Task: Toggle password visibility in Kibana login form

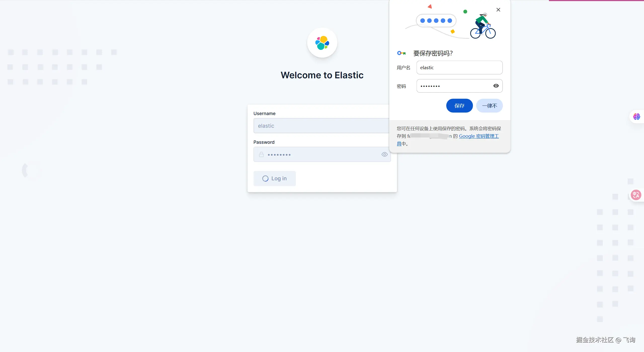Action: [384, 154]
